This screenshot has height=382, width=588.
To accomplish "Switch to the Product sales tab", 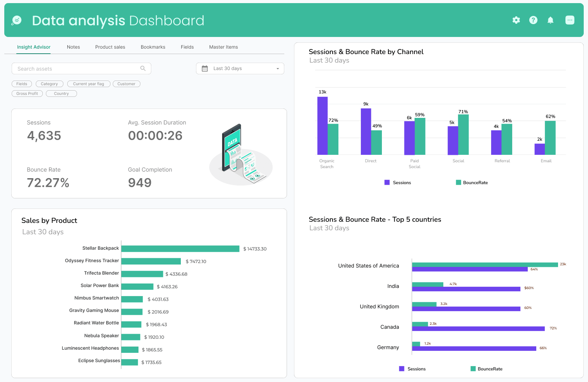I will point(110,47).
